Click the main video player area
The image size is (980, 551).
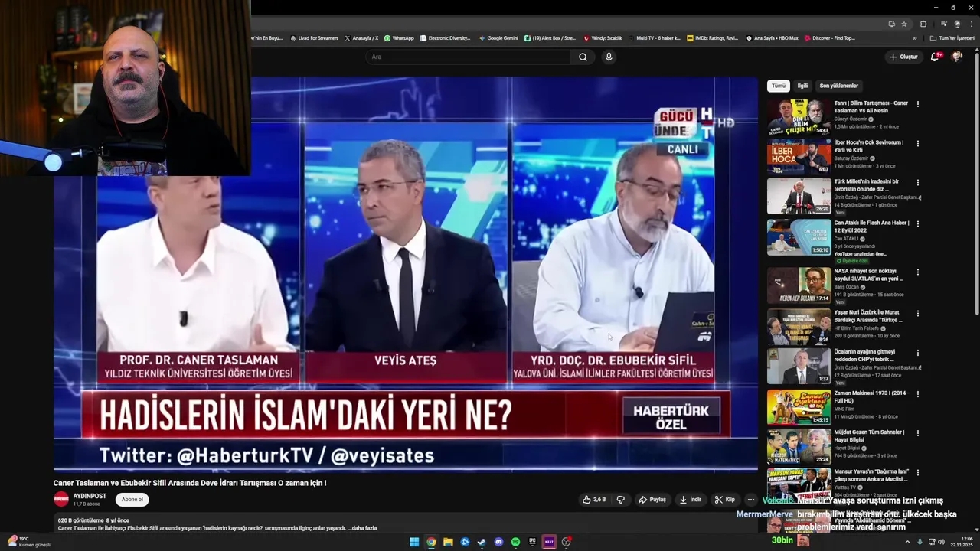[406, 274]
